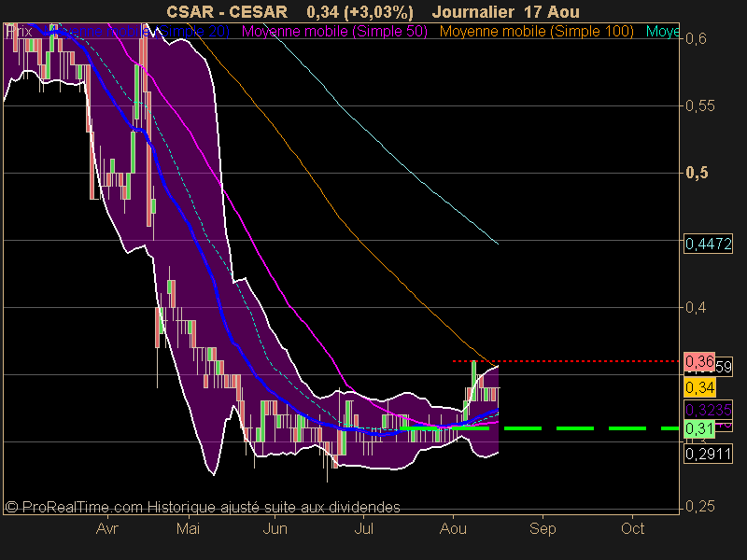Image resolution: width=747 pixels, height=560 pixels.
Task: Click the 0,4 axis value
Action: point(696,307)
